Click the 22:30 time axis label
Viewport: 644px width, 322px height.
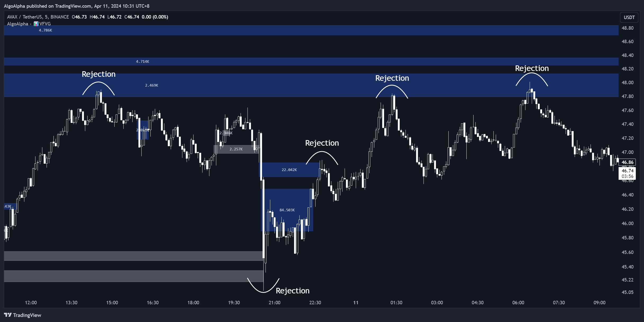(315, 303)
